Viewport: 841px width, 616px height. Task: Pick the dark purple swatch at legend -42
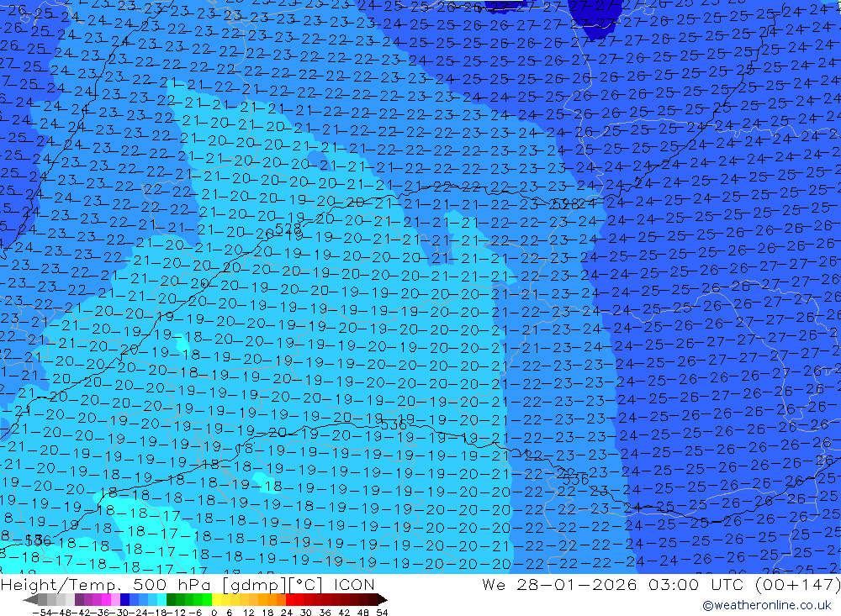click(79, 599)
